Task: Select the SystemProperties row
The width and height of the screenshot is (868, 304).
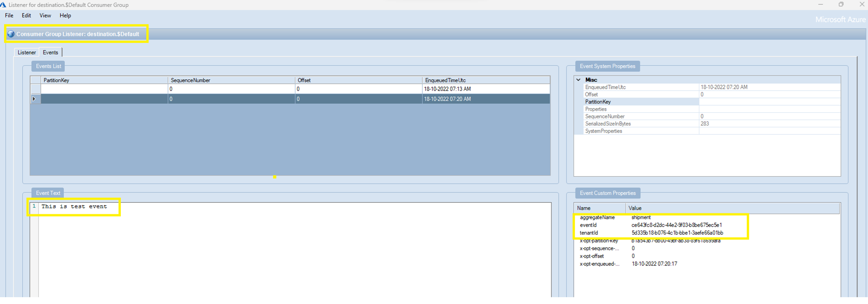Action: tap(711, 131)
